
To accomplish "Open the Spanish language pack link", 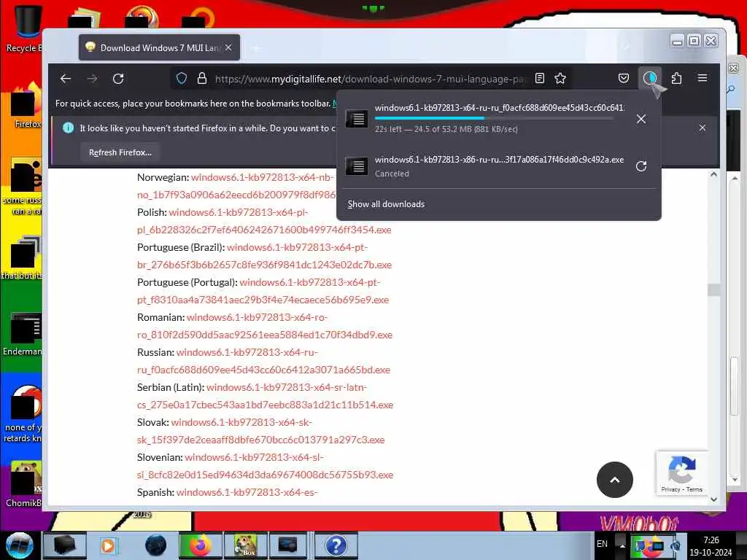I will tap(247, 492).
